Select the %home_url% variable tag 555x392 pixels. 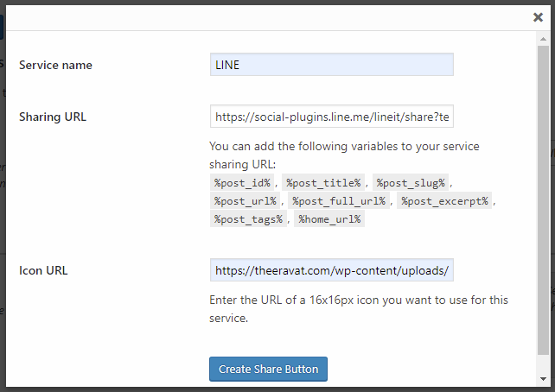pos(329,219)
